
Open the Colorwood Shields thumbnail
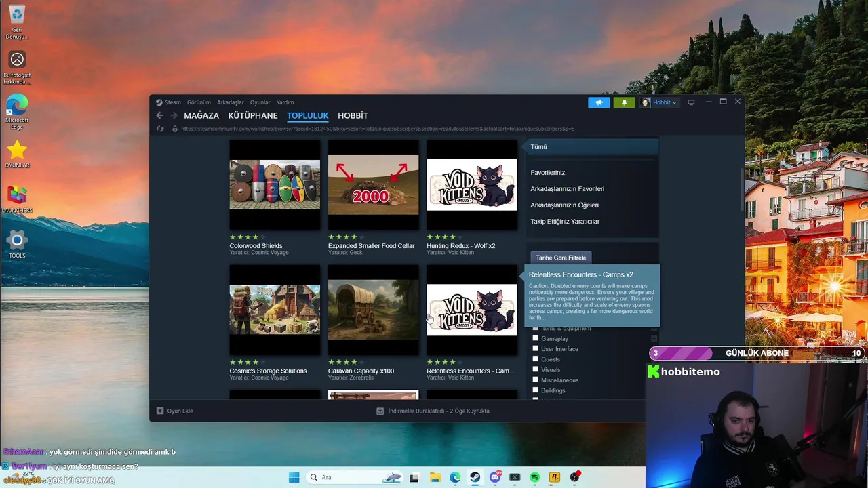(275, 184)
